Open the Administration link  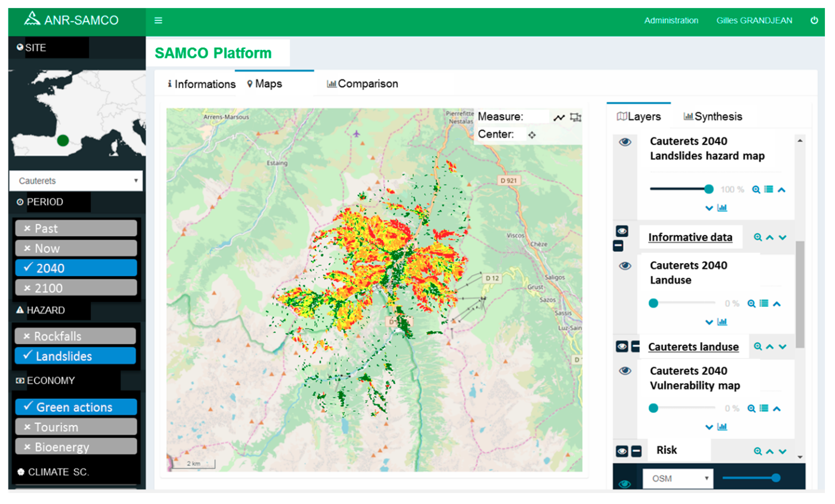click(671, 20)
